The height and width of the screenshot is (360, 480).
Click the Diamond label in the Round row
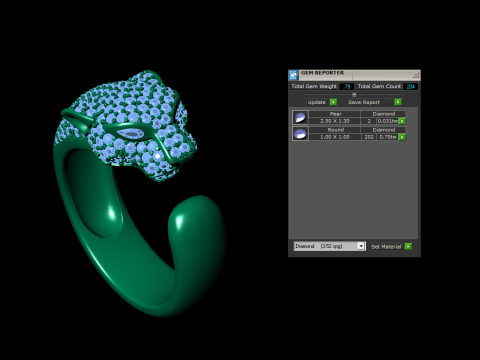click(384, 130)
